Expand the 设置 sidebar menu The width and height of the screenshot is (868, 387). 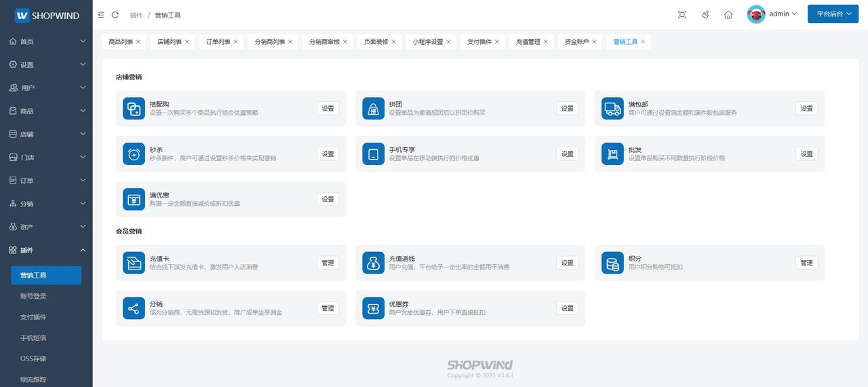46,64
